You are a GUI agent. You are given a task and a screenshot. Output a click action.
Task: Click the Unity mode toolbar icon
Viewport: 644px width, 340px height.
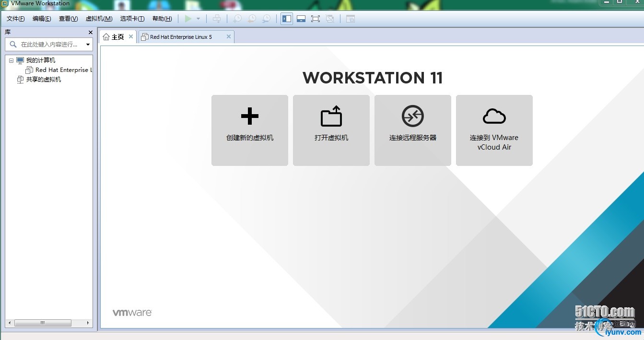[x=330, y=19]
